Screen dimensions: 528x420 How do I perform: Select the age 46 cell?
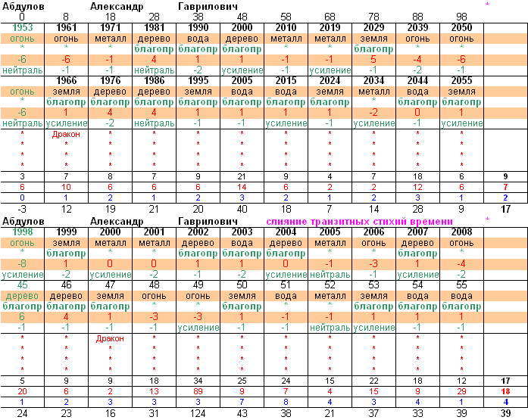(67, 285)
